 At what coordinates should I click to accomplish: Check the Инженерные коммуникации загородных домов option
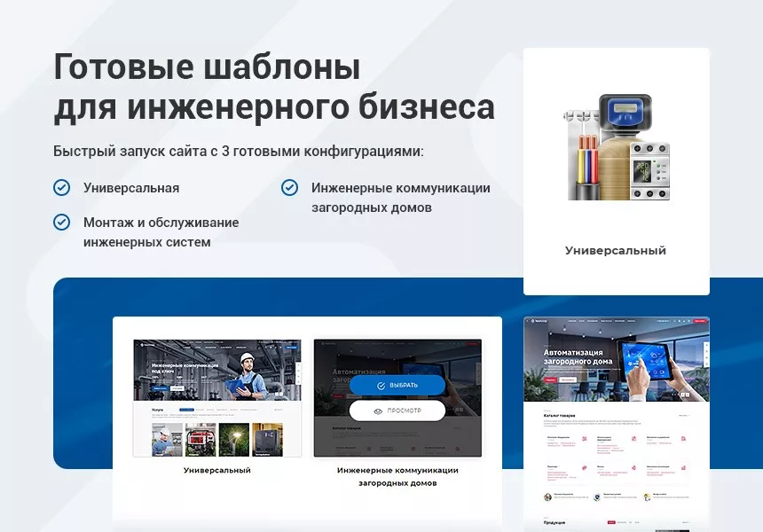(288, 188)
